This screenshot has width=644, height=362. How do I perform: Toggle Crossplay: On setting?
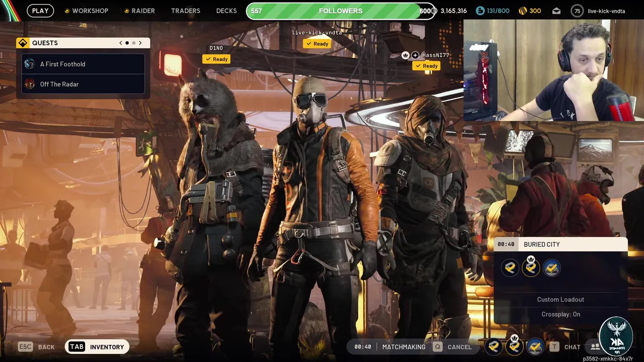pos(560,314)
